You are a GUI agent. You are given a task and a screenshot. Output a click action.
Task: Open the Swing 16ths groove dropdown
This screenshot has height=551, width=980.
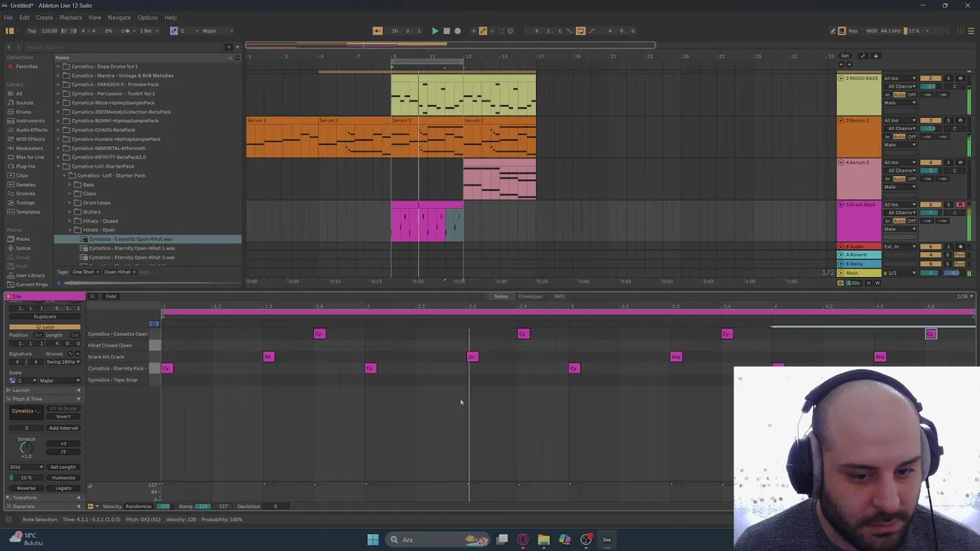click(x=64, y=362)
